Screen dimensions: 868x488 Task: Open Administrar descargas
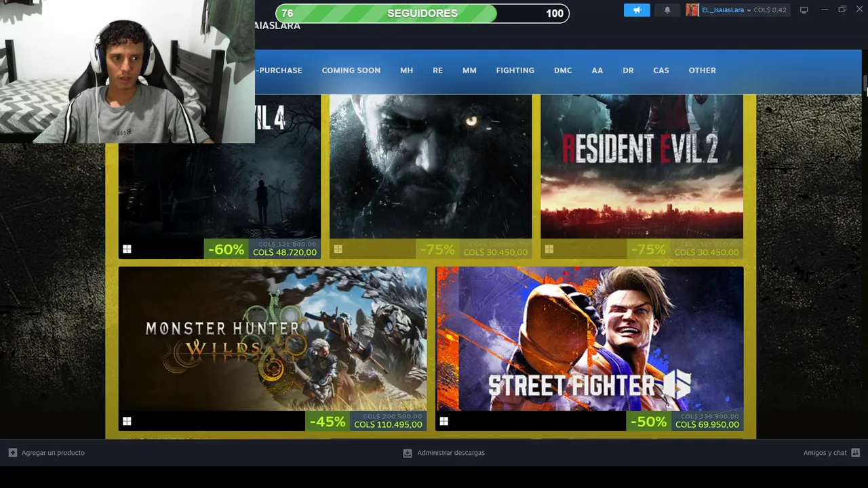pos(451,453)
